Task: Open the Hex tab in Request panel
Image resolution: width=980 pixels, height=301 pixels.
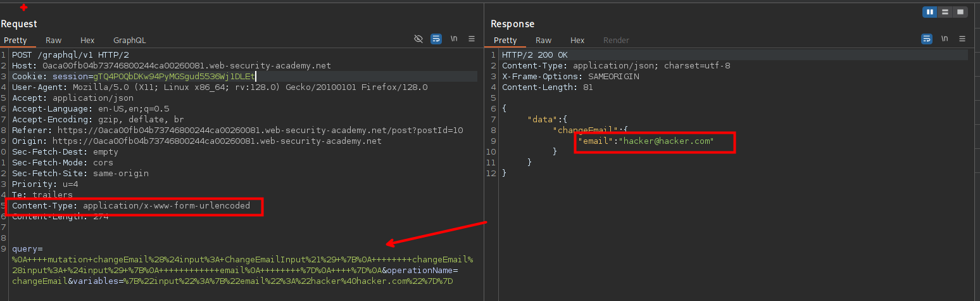Action: pyautogui.click(x=87, y=40)
